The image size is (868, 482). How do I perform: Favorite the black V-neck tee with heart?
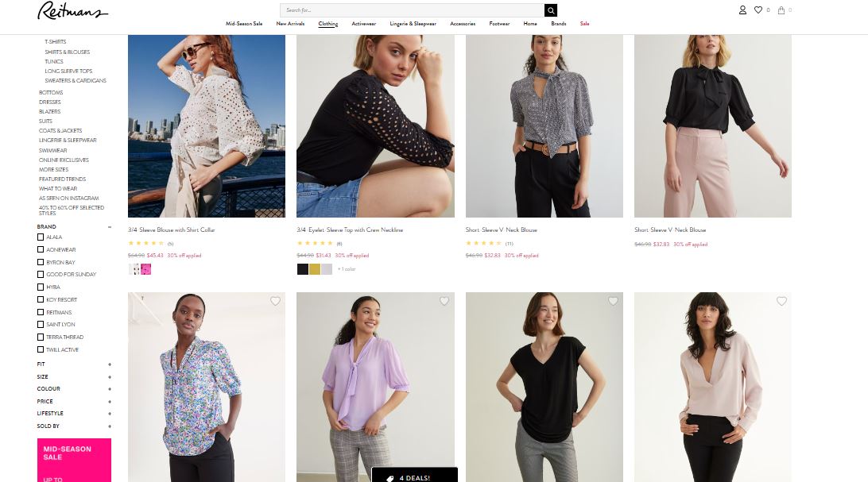click(613, 301)
